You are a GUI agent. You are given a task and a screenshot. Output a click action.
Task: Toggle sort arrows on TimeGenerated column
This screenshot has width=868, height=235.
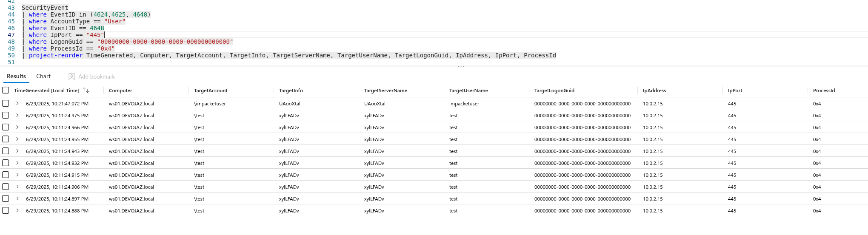tap(86, 91)
